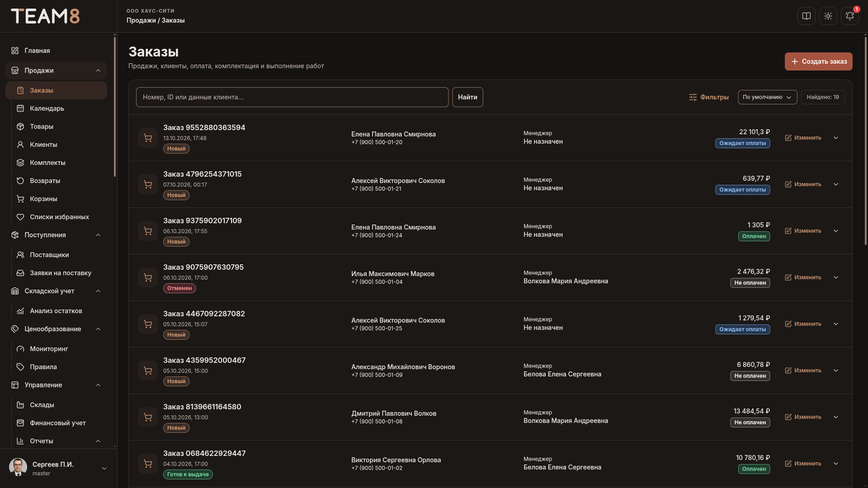Click cart icon of order 9552880363594

pos(148,138)
